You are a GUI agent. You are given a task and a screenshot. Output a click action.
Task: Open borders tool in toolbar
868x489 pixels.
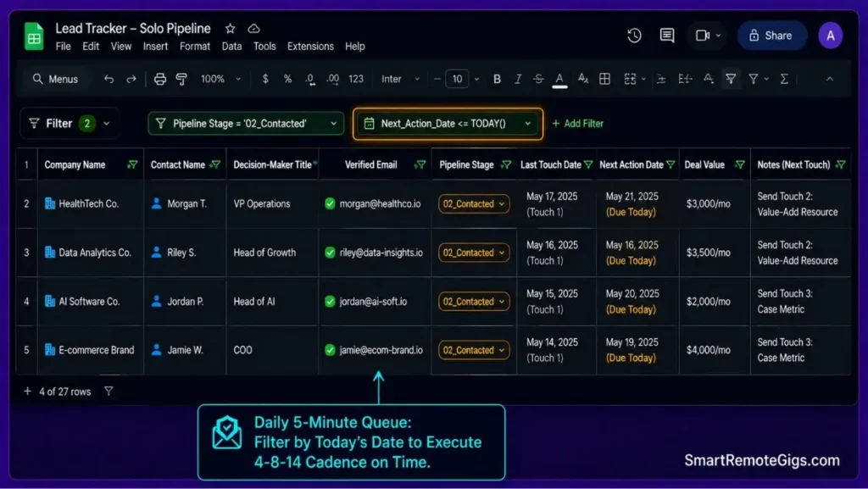pos(604,79)
